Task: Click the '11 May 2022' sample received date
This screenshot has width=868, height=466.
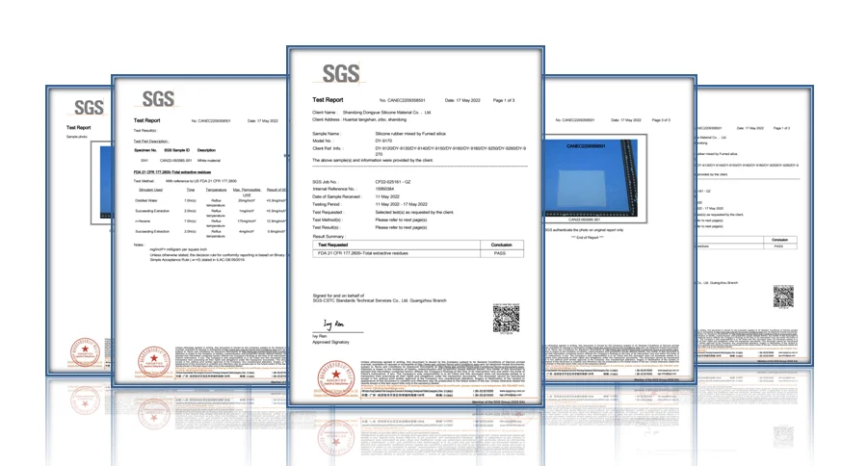Action: (387, 196)
